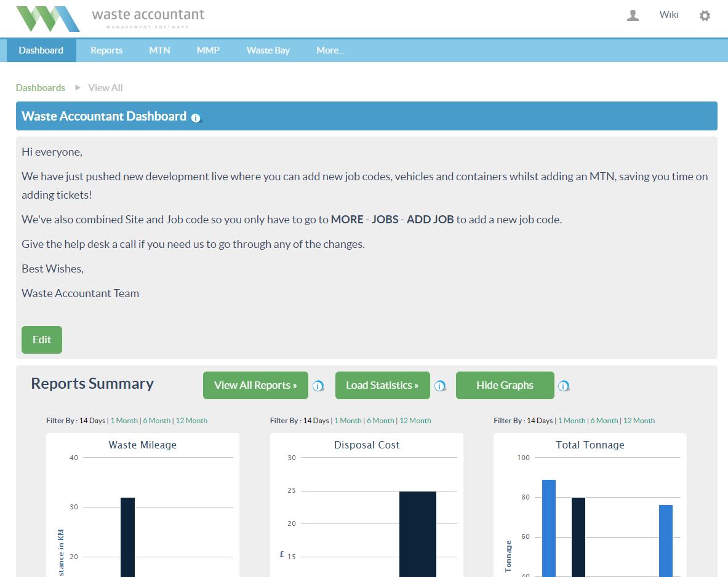Filter Total Tonnage by 12 Month
The width and height of the screenshot is (728, 577).
click(x=639, y=421)
